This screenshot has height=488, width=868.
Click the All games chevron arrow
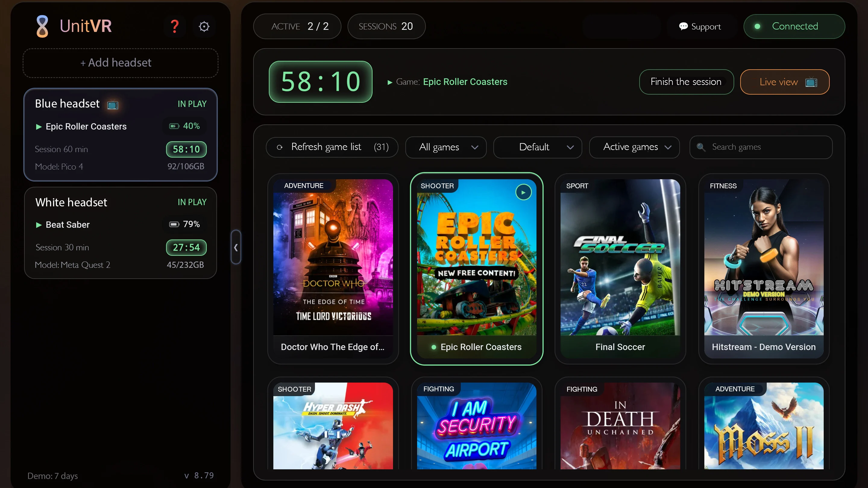[474, 148]
